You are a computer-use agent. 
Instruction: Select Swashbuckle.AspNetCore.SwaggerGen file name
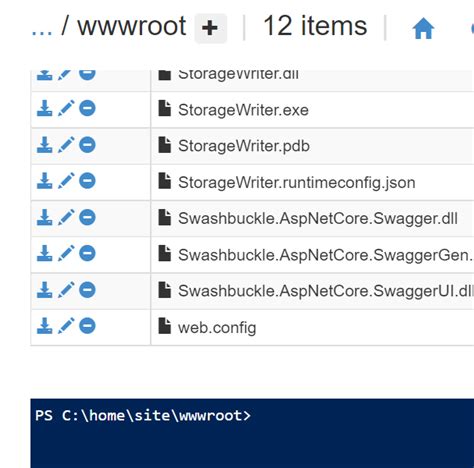[326, 255]
